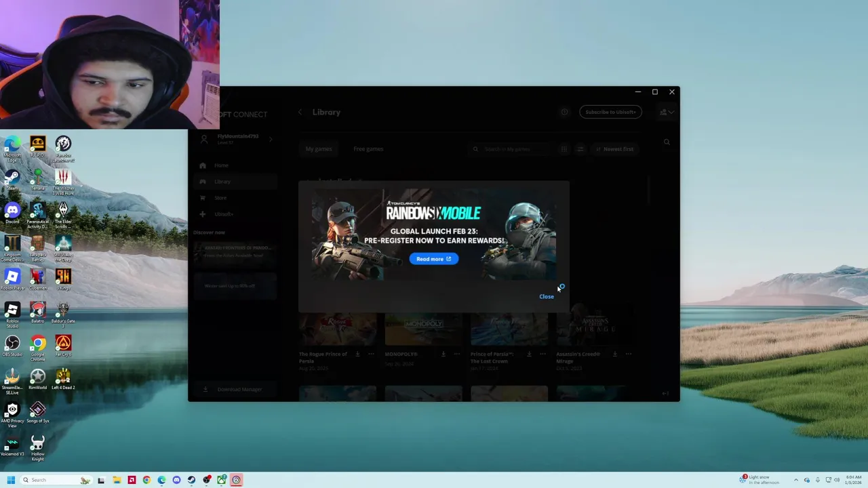868x488 pixels.
Task: Open Discord desktop shortcut
Action: (12, 213)
